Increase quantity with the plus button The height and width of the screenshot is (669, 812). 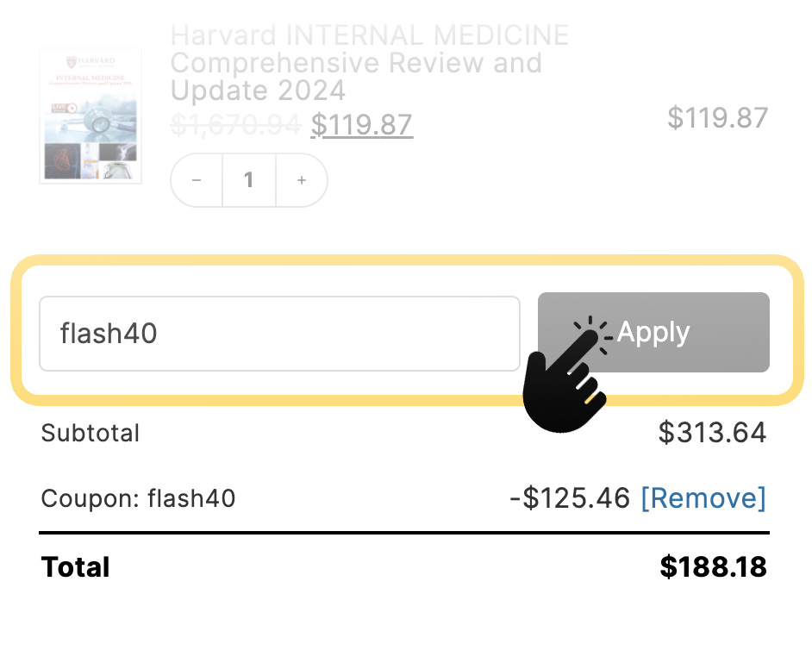[302, 180]
